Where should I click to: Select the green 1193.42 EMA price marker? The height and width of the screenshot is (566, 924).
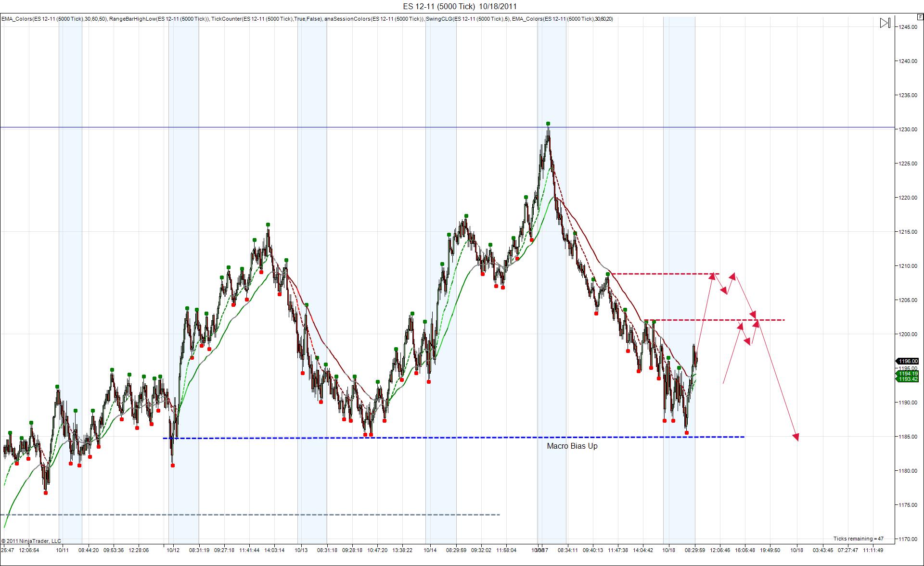click(x=907, y=379)
